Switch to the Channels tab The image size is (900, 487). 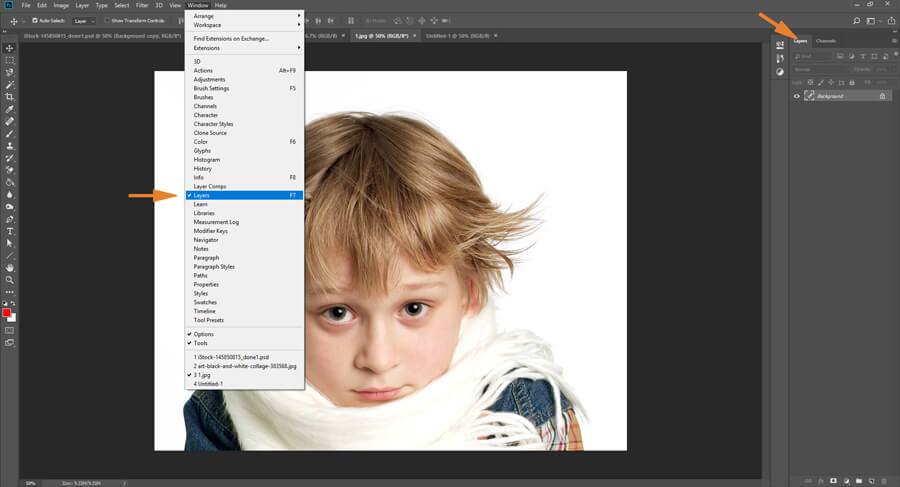point(826,41)
